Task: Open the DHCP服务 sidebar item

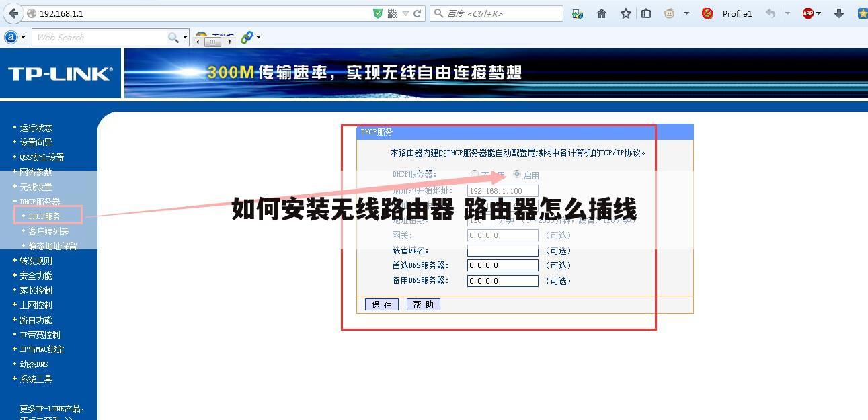Action: 44,216
